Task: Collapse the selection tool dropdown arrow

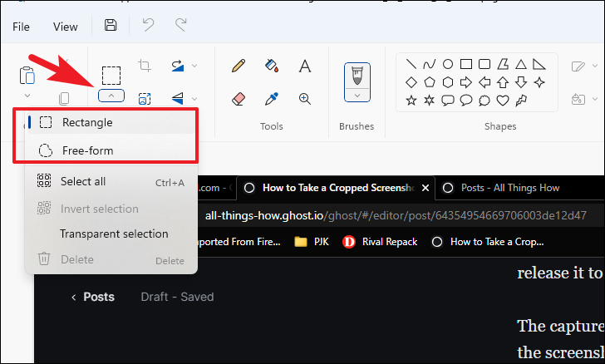Action: (x=111, y=96)
